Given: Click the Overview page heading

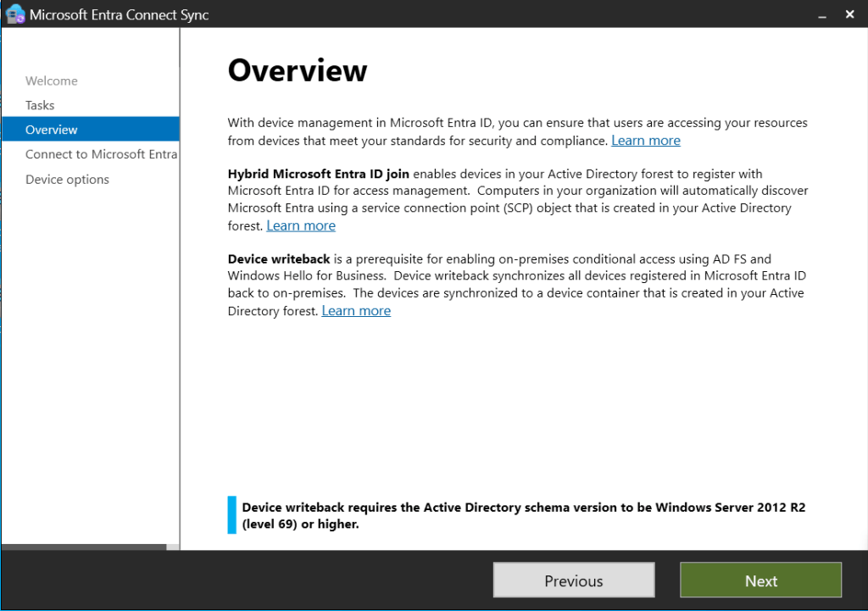Looking at the screenshot, I should coord(298,70).
